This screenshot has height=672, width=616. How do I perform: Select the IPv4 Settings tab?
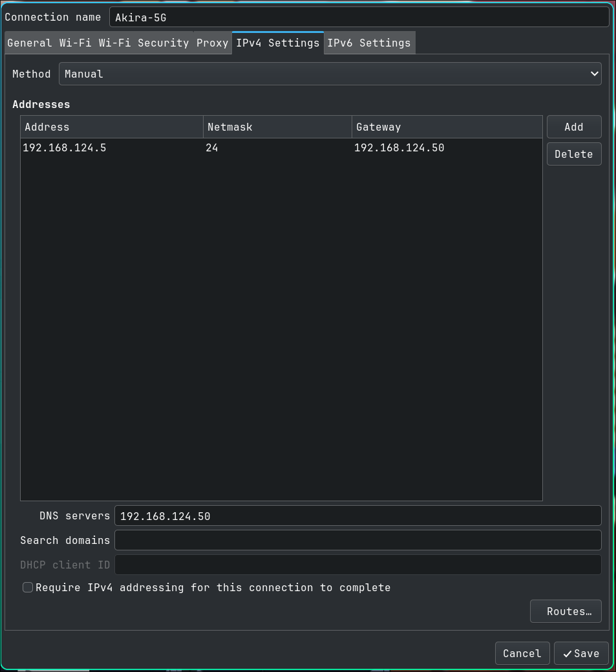point(277,43)
